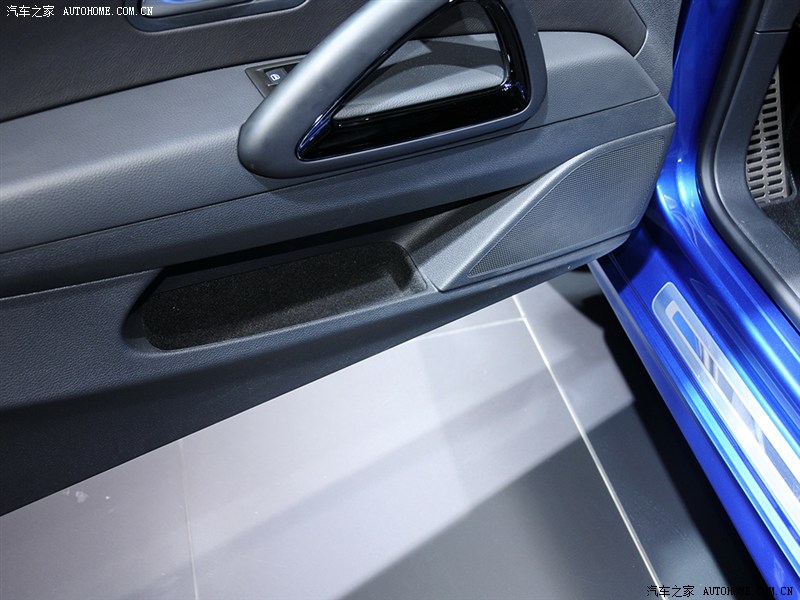Click the felt-lined door storage pocket
Viewport: 800px width, 600px height.
pos(280,295)
